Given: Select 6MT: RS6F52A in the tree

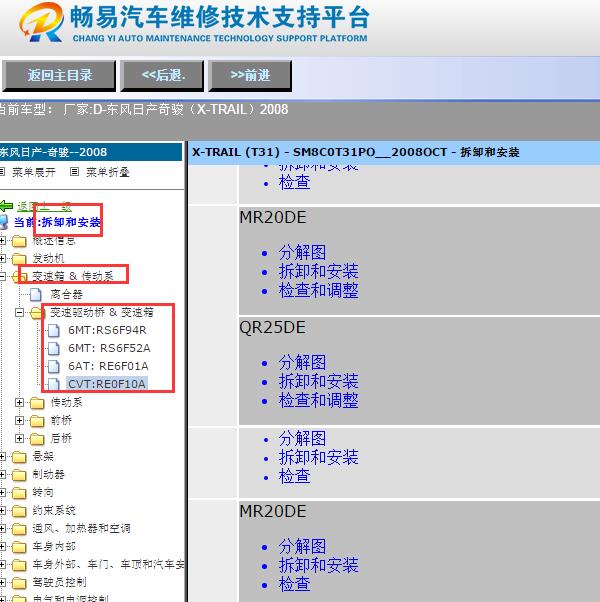Looking at the screenshot, I should [x=109, y=348].
